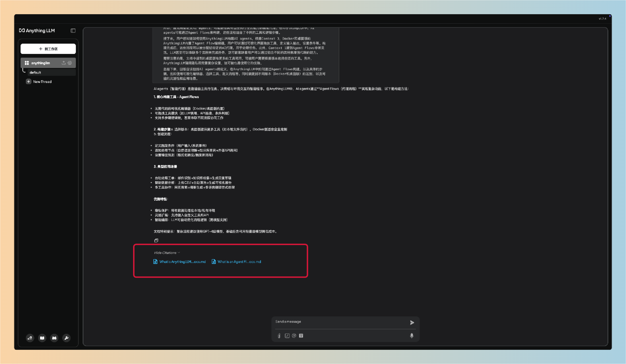Copy the response with the copy icon
Image resolution: width=626 pixels, height=364 pixels.
click(156, 240)
